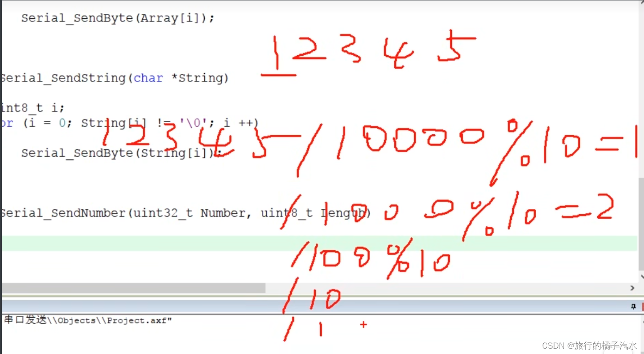Click the "int8_t i;" declaration line
This screenshot has height=354, width=644.
(33, 108)
